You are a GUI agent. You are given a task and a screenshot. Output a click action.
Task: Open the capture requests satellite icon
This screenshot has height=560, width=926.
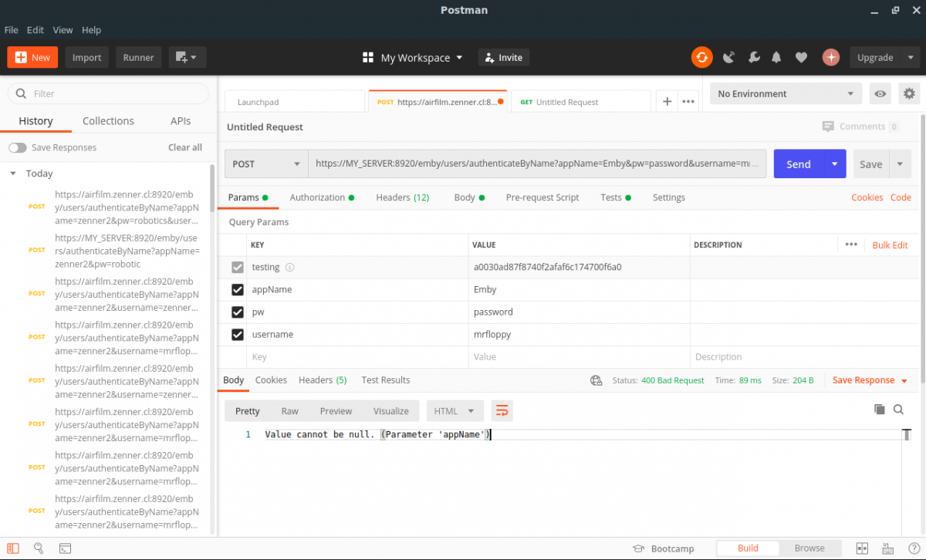click(728, 57)
